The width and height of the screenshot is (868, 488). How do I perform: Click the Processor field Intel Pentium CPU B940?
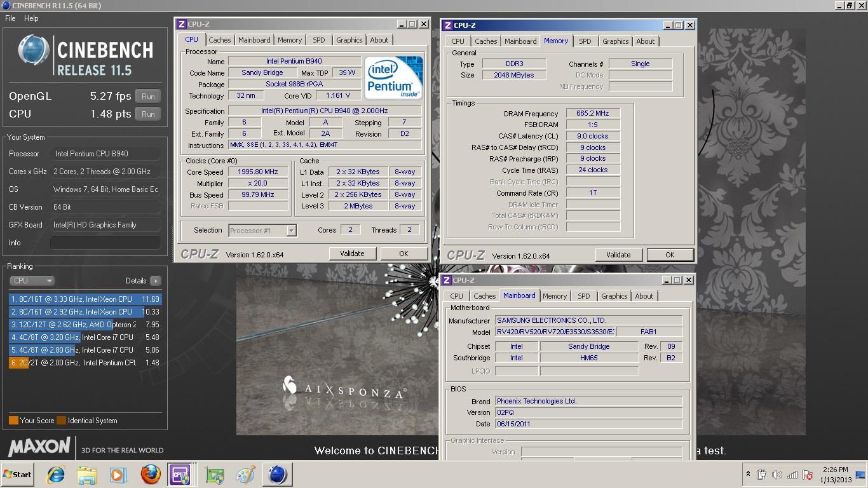coord(105,154)
